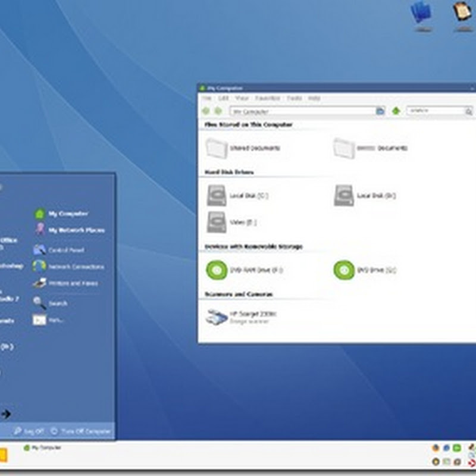Image resolution: width=476 pixels, height=476 pixels.
Task: Click the green icon in My Computer title bar
Action: pyautogui.click(x=202, y=88)
